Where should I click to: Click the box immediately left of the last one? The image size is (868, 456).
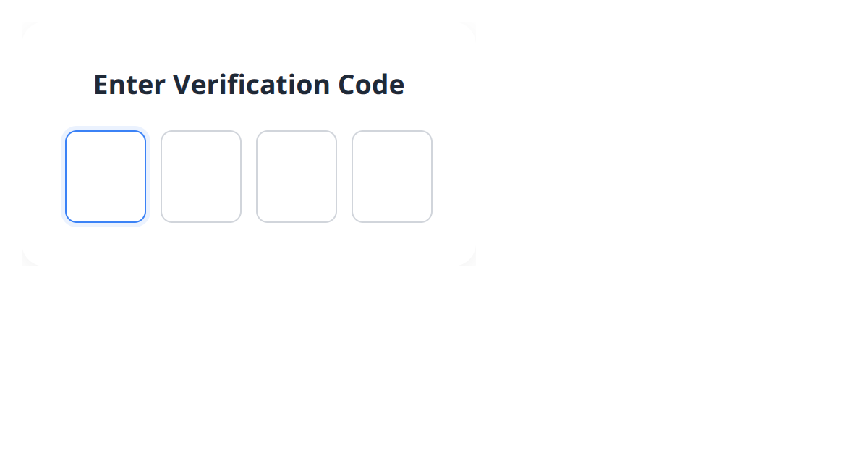pyautogui.click(x=297, y=177)
